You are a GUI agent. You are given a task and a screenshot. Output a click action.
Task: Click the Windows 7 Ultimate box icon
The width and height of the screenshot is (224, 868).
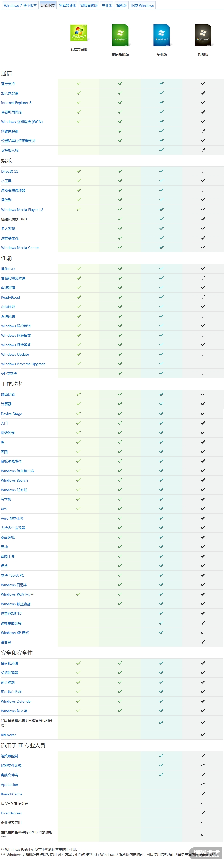[x=203, y=35]
